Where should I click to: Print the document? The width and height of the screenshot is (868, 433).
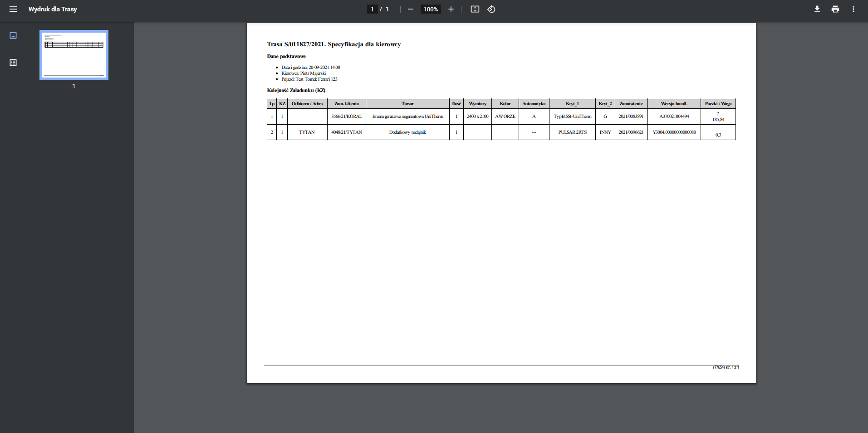pyautogui.click(x=835, y=9)
